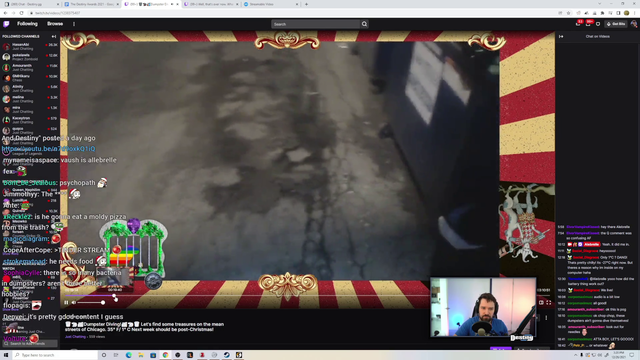This screenshot has width=640, height=360.
Task: Open HasanAbi channel from followed list
Action: 30,47
